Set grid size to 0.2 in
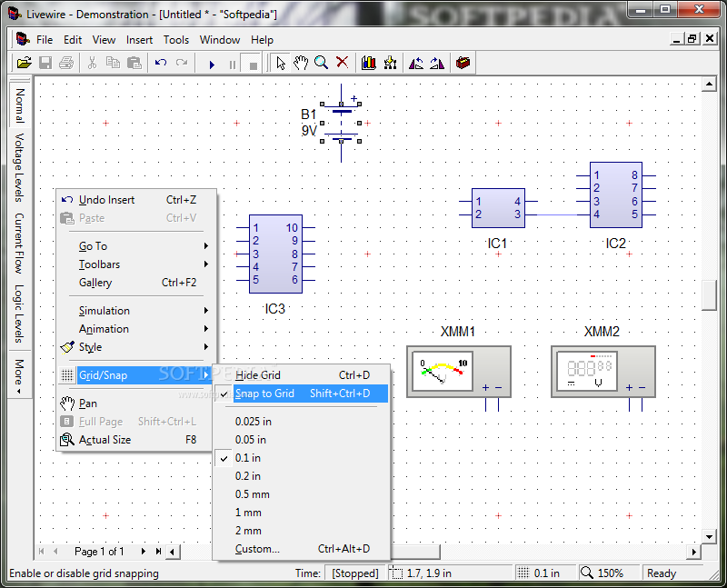The width and height of the screenshot is (727, 588). coord(302,476)
